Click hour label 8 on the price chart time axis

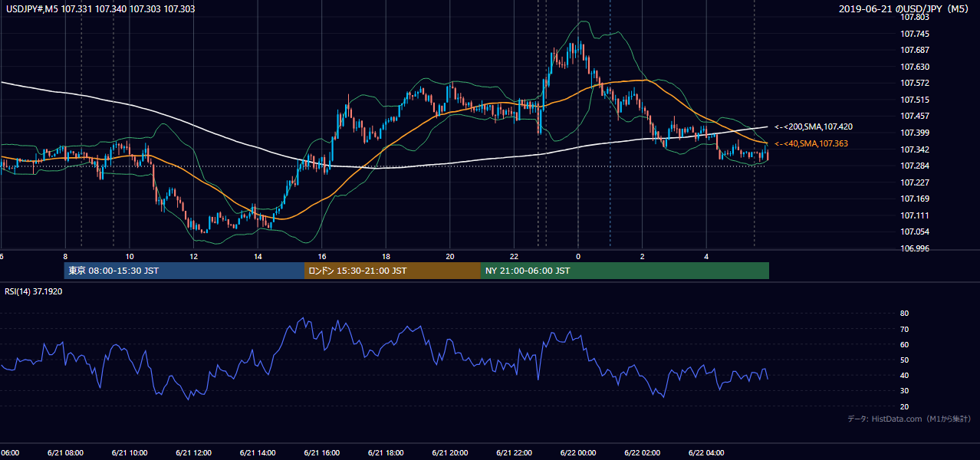coord(65,256)
